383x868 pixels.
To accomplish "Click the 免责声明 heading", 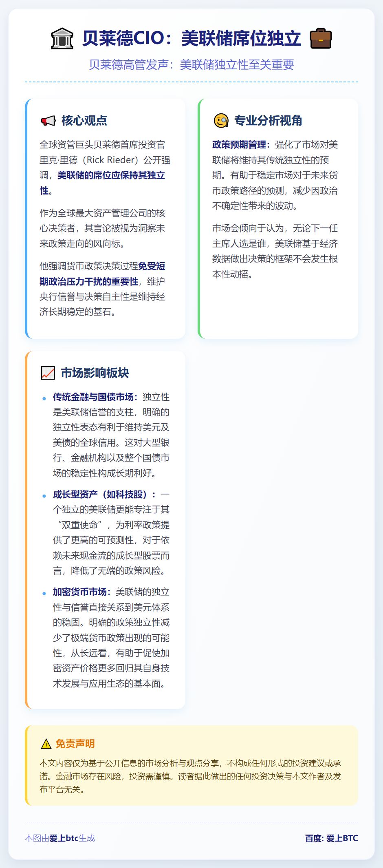I will (75, 744).
